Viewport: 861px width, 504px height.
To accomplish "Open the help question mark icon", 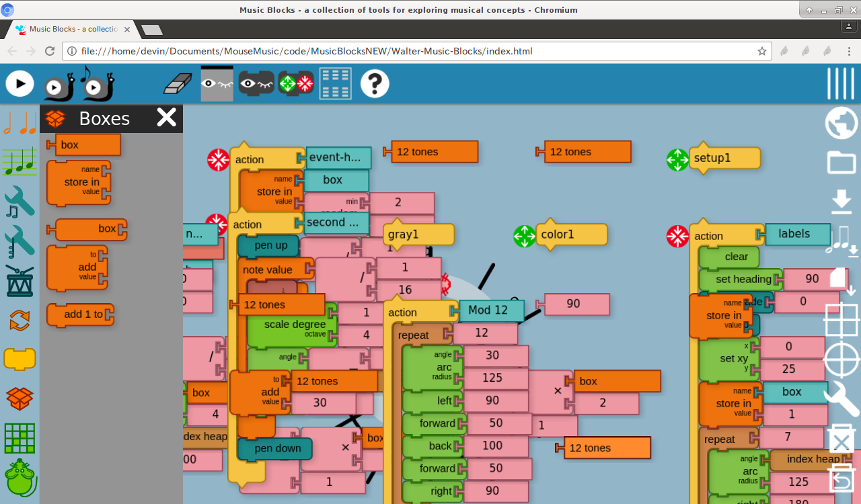I will coord(375,83).
